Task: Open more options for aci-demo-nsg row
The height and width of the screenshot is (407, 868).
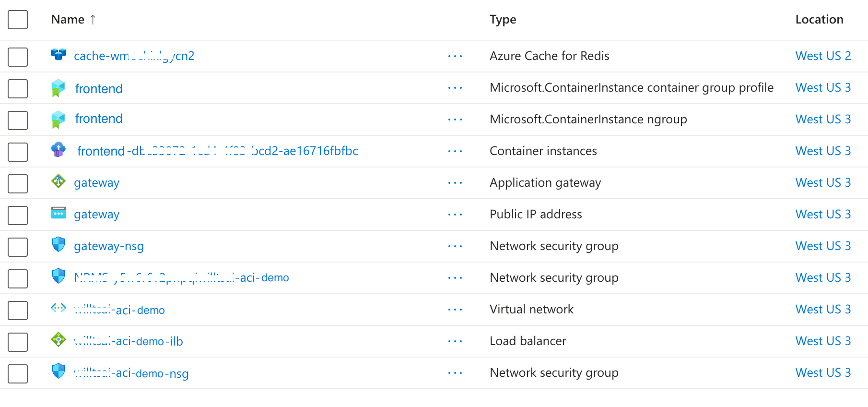Action: (455, 373)
